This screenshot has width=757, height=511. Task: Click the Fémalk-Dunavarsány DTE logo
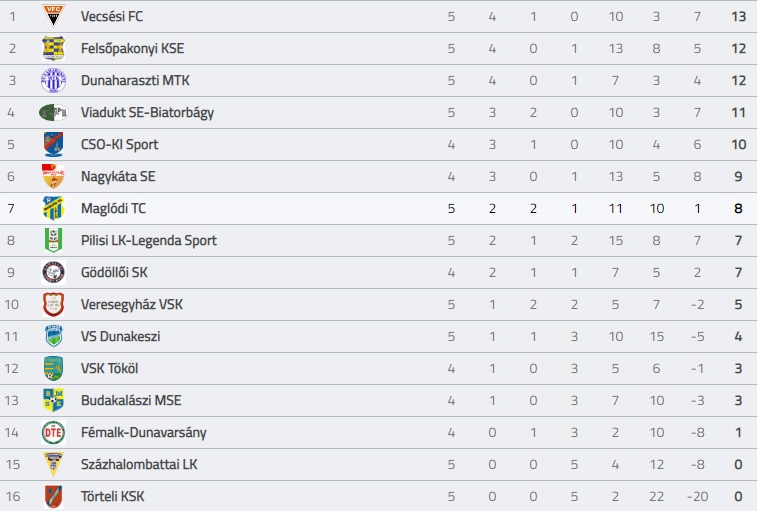(53, 432)
